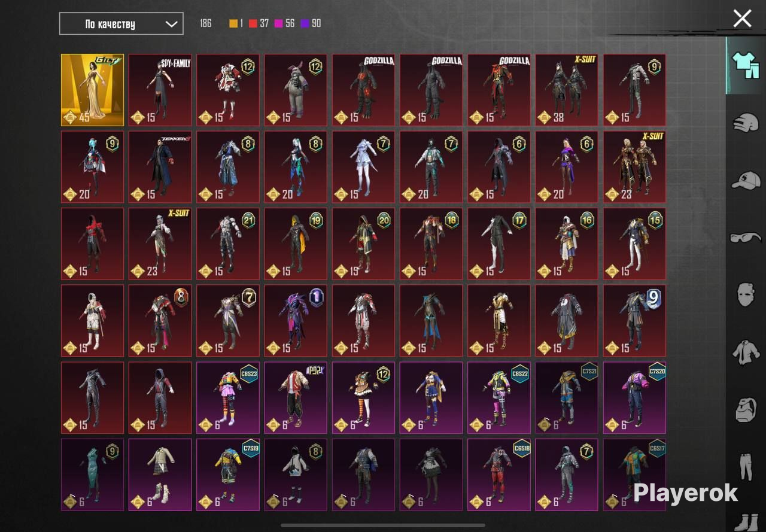766x532 pixels.
Task: Filter by purple quality swatch (90)
Action: (x=305, y=24)
